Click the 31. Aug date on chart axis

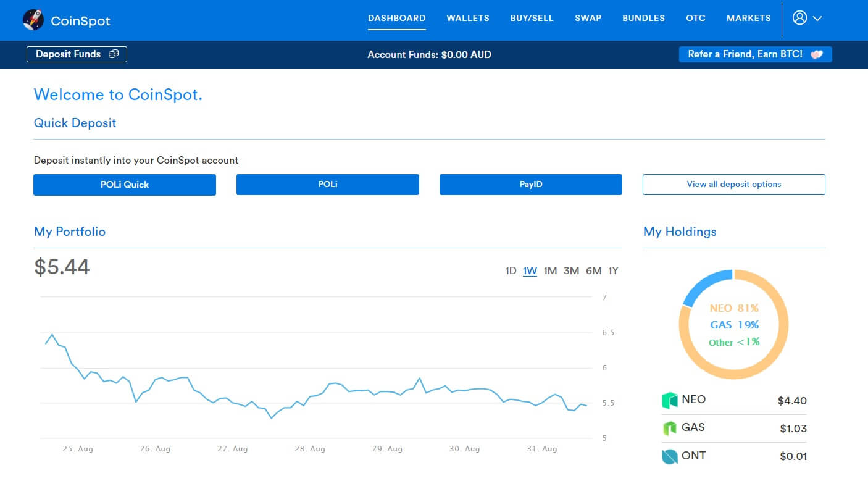pos(541,449)
